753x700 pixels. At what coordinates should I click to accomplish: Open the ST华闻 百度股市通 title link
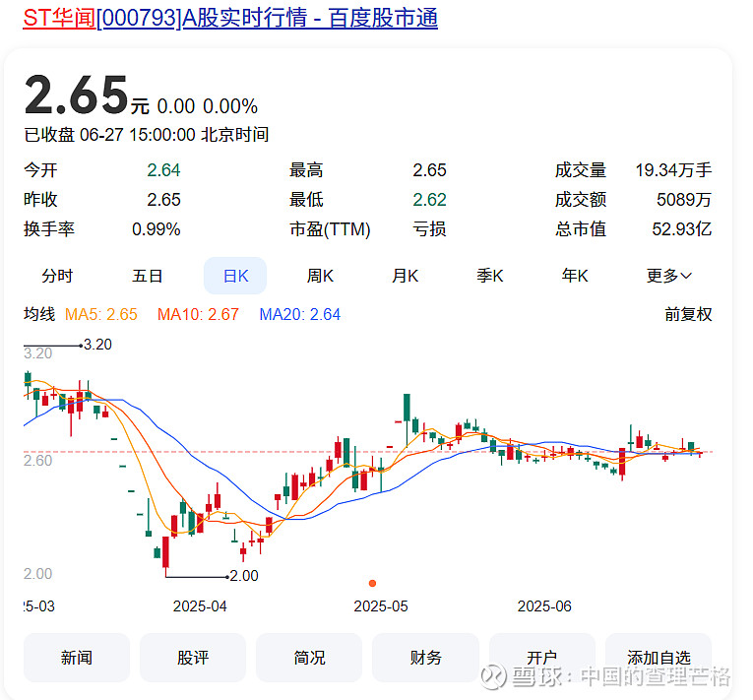point(230,19)
